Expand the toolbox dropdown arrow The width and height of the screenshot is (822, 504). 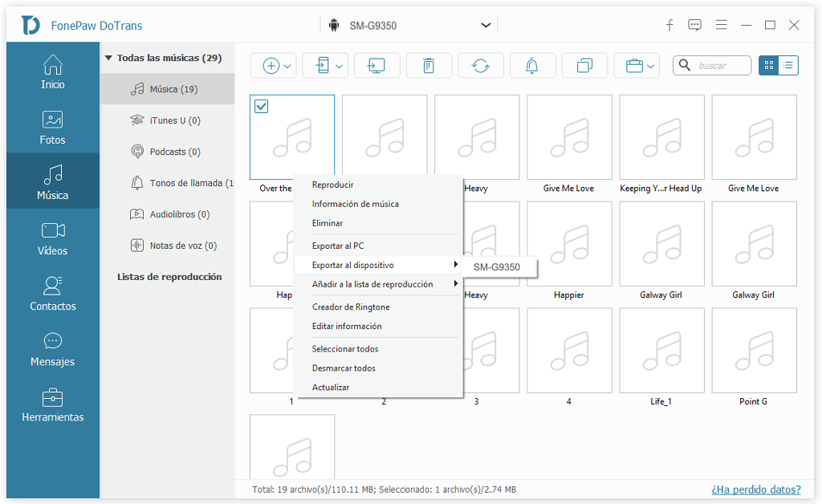(x=650, y=67)
